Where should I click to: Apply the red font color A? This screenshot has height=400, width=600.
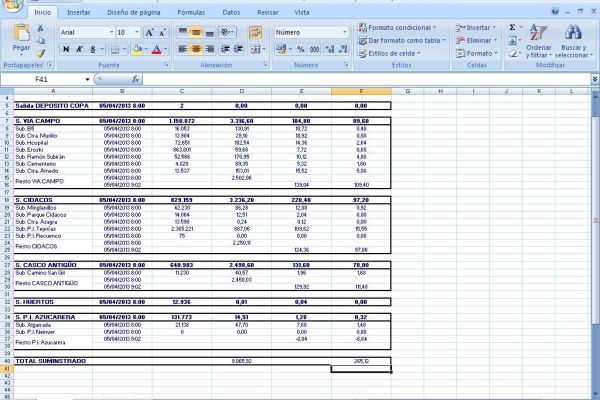pyautogui.click(x=156, y=49)
